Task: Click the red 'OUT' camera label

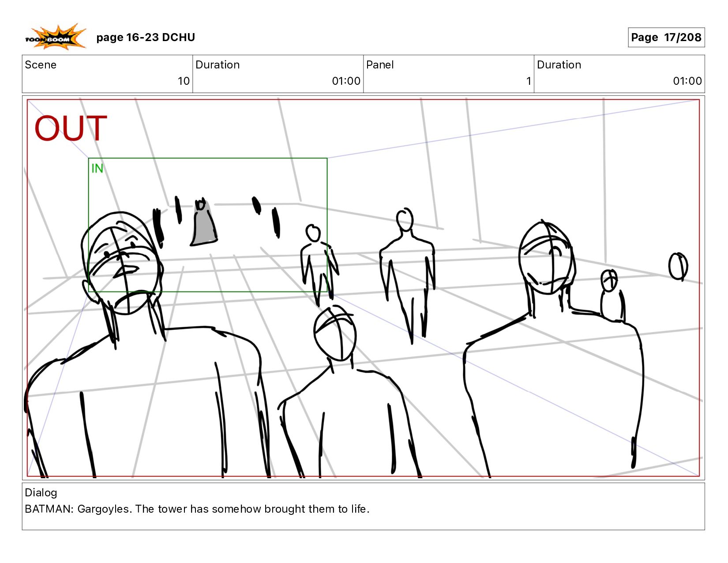Action: coord(71,128)
